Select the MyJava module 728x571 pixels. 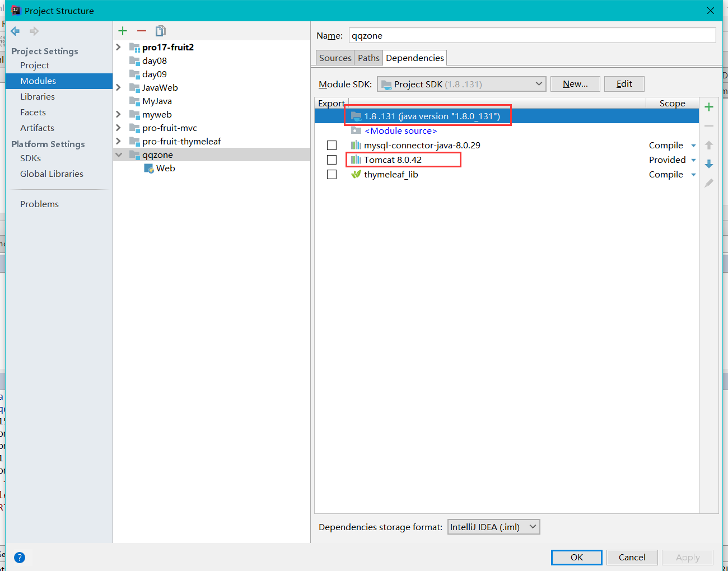click(x=157, y=101)
